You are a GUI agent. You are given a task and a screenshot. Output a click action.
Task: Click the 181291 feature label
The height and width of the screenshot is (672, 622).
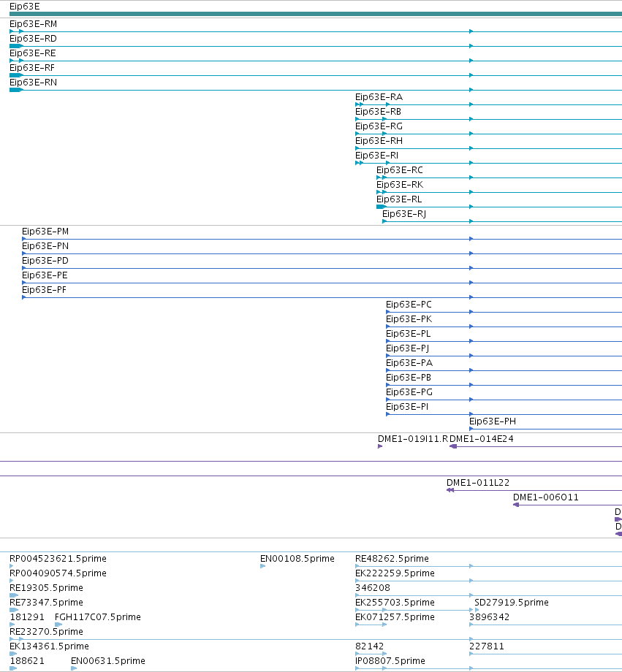pyautogui.click(x=27, y=616)
